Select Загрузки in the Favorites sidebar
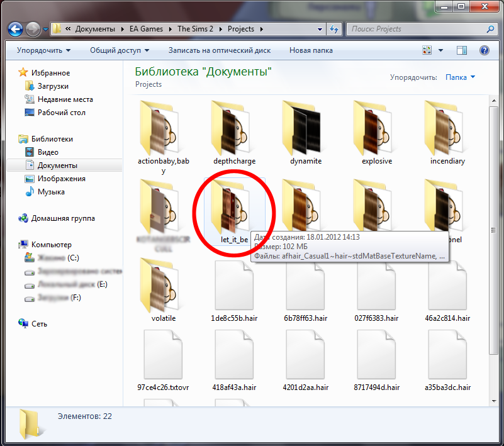Screen dimensions: 504x446 click(x=53, y=86)
